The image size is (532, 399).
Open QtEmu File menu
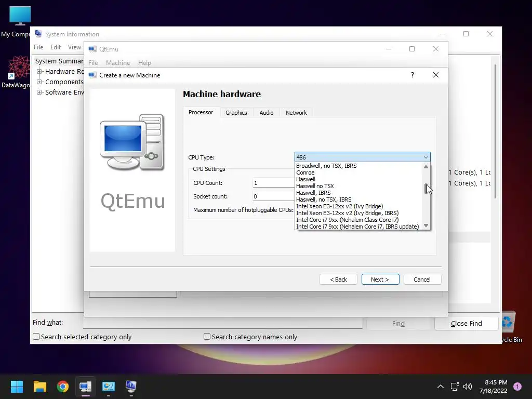pos(93,63)
